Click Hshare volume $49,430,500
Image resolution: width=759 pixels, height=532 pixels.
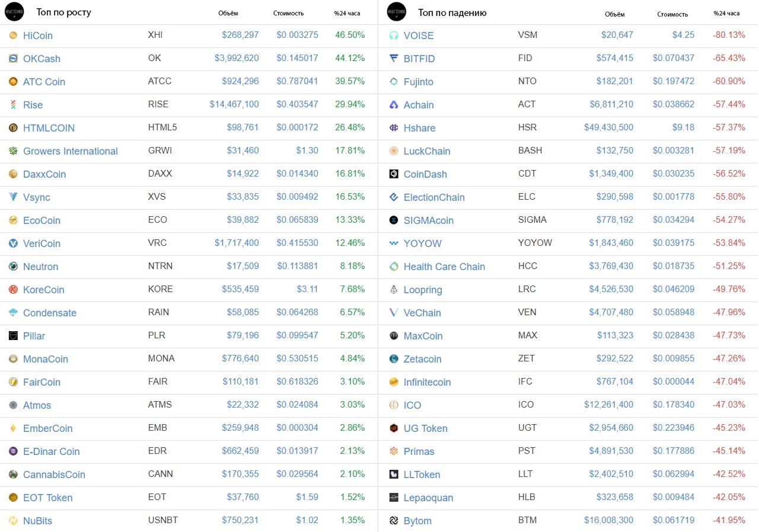tap(609, 127)
